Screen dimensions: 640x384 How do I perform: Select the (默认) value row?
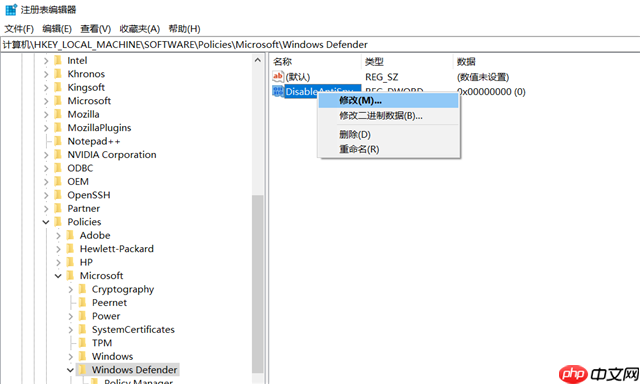pyautogui.click(x=298, y=77)
